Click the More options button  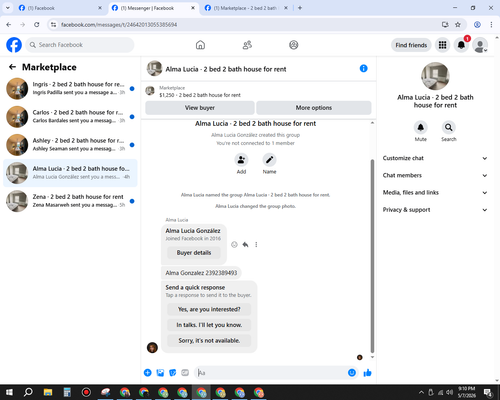point(314,108)
